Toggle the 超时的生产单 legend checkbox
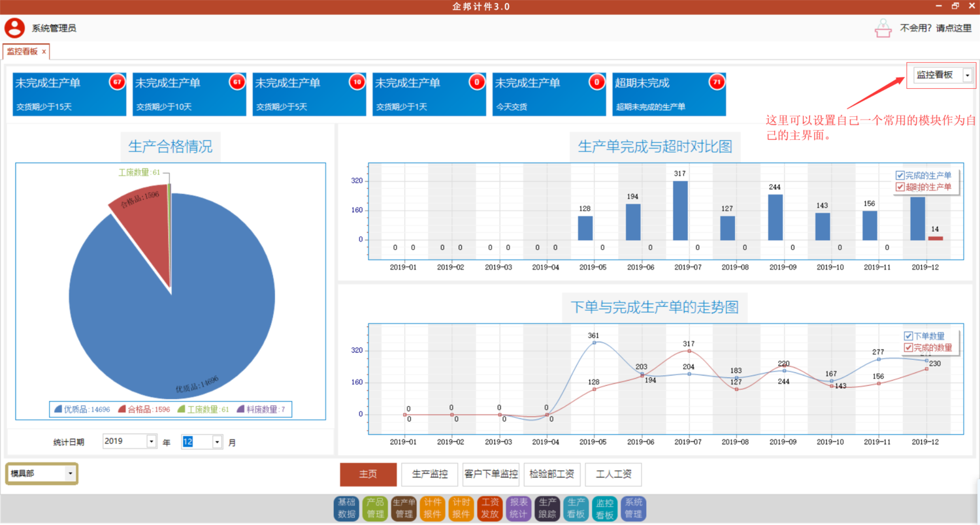The width and height of the screenshot is (980, 525). coord(900,187)
